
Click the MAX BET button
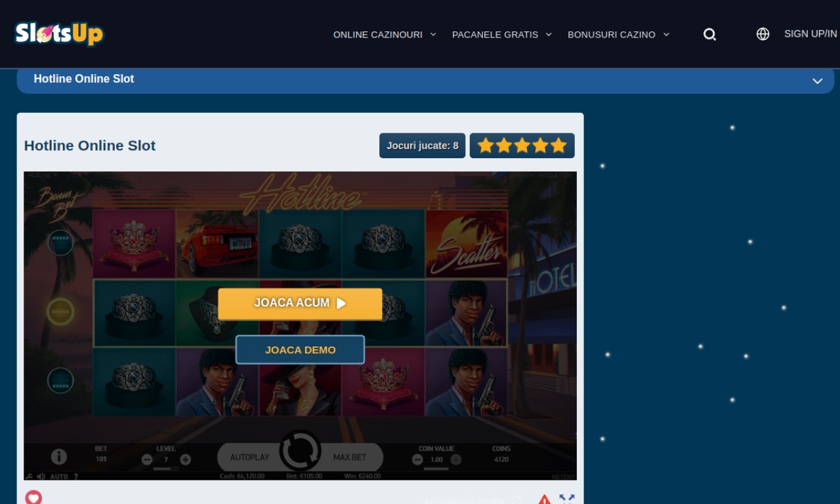pos(350,457)
